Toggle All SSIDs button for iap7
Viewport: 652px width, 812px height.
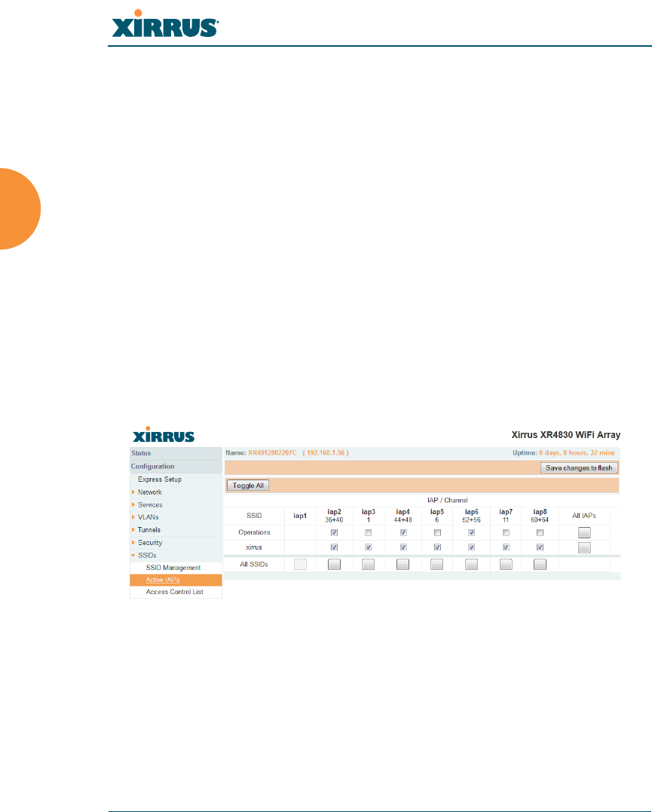click(506, 565)
